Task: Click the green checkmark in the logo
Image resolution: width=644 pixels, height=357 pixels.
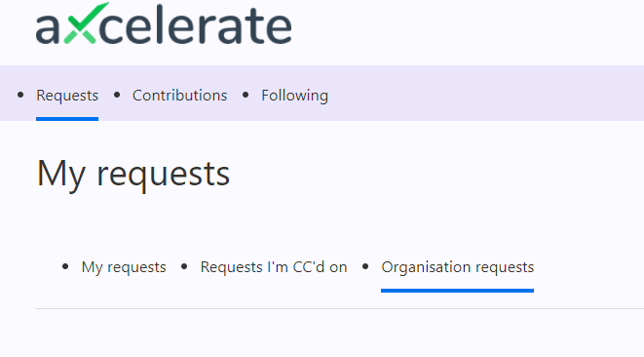Action: point(87,22)
